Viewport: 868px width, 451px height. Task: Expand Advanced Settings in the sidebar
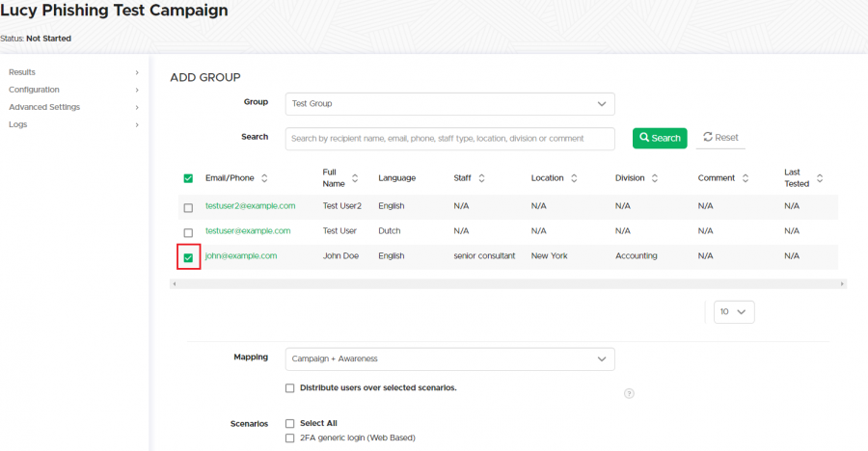pos(73,107)
